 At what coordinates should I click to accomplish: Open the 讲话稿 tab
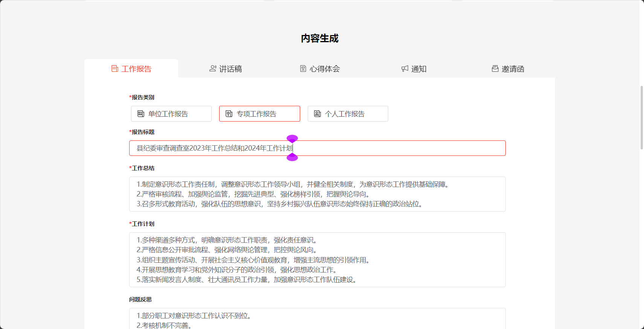tap(225, 69)
